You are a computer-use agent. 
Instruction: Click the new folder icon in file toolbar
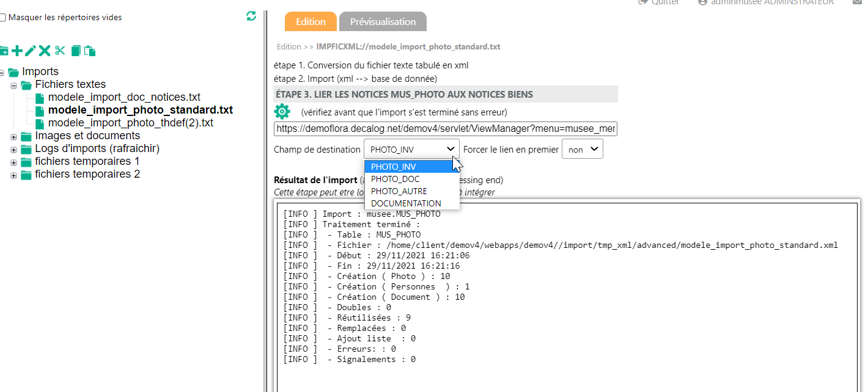tap(4, 51)
